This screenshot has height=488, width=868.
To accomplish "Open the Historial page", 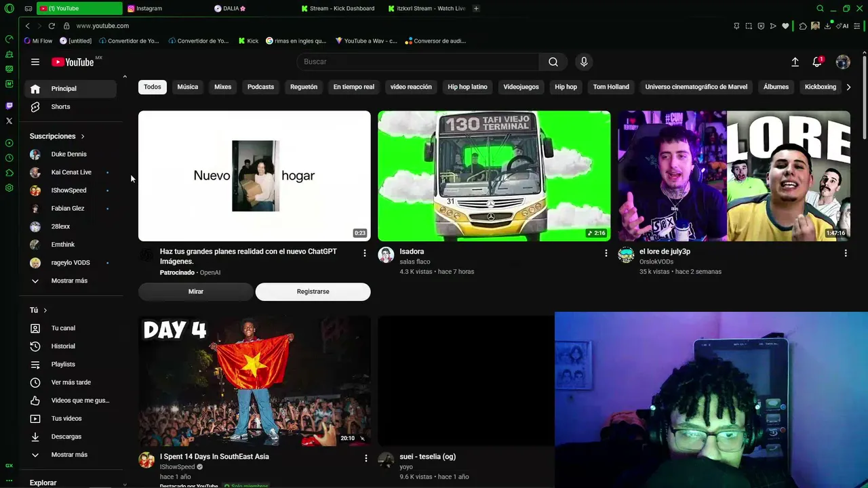I will pyautogui.click(x=71, y=346).
